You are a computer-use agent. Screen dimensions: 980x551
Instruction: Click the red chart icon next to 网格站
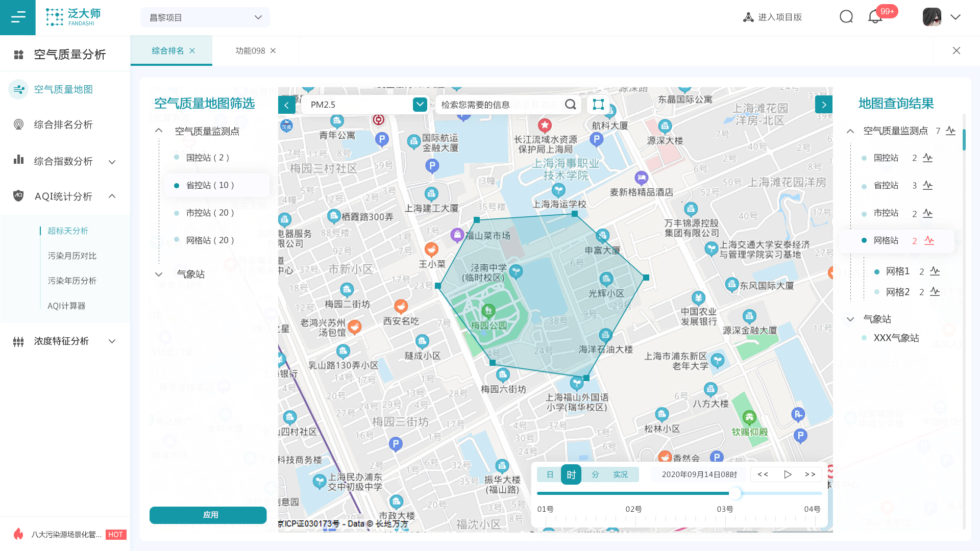coord(929,241)
